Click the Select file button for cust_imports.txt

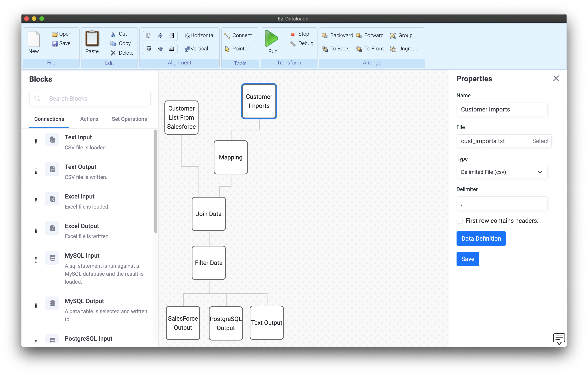540,141
